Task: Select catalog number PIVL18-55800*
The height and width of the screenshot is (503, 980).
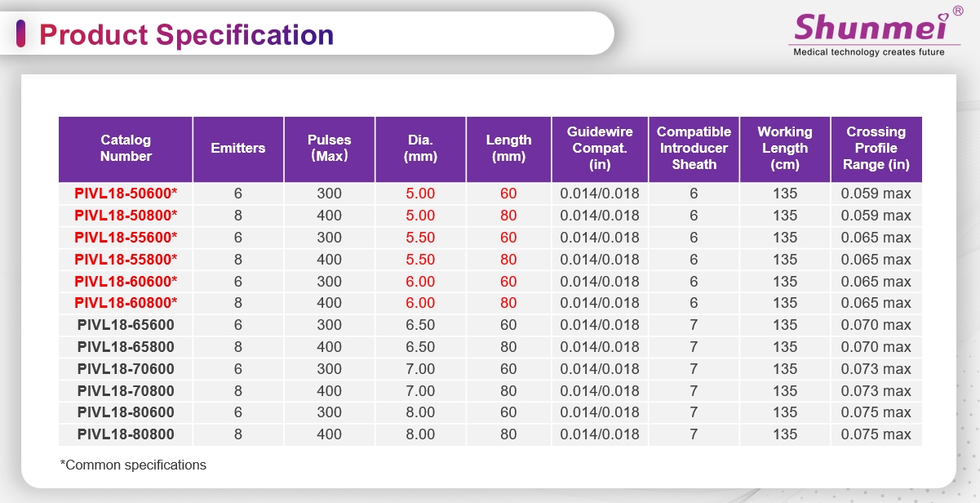Action: point(126,260)
